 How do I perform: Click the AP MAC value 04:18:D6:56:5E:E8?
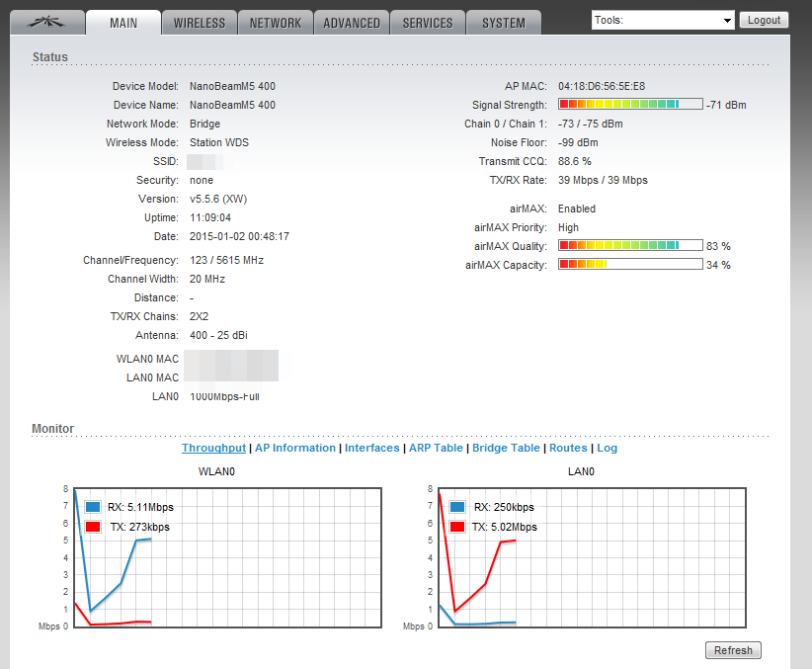pyautogui.click(x=602, y=86)
